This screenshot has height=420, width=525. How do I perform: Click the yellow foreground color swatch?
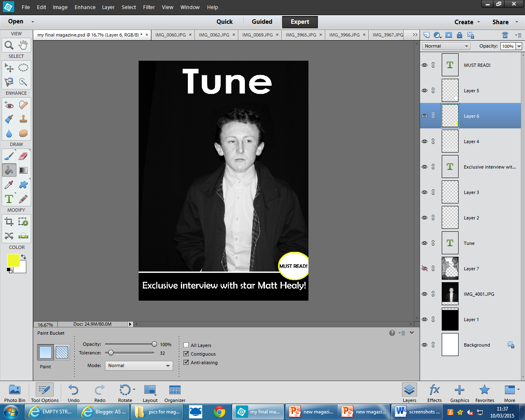[x=13, y=260]
